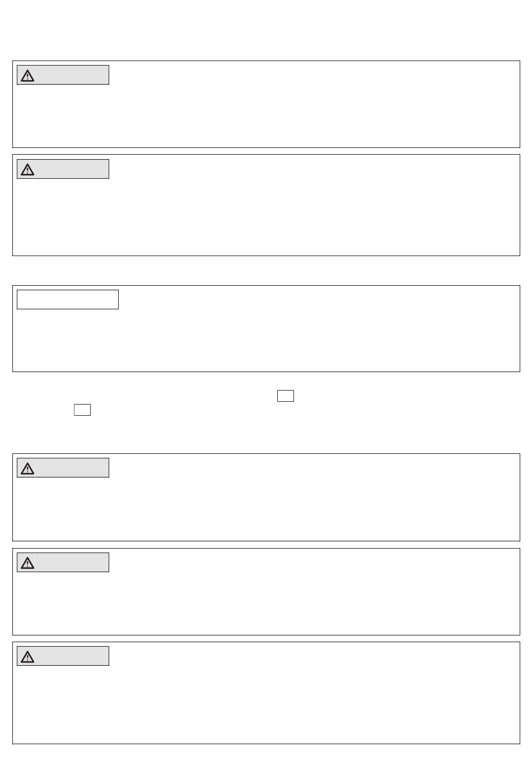Click the warning triangle in the fourth panel

[27, 468]
